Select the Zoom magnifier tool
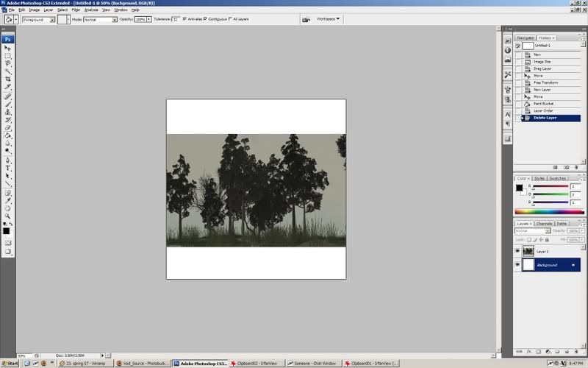Image resolution: width=588 pixels, height=368 pixels. pyautogui.click(x=8, y=216)
